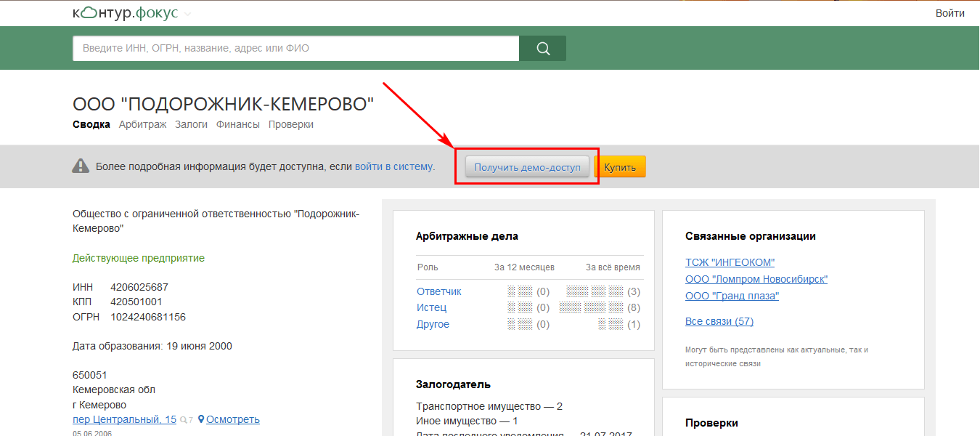The height and width of the screenshot is (436, 980).
Task: Open ТСЖ "ИНГЕОКОМ" related organization
Action: (730, 262)
